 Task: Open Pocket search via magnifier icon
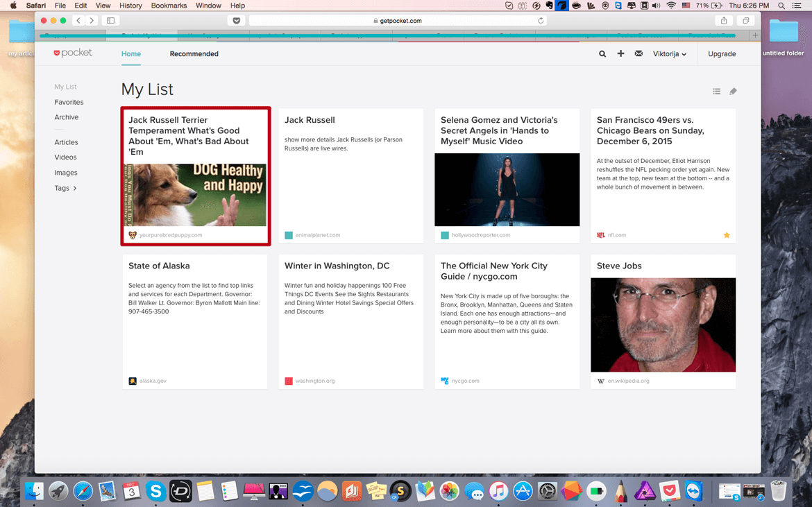coord(602,54)
